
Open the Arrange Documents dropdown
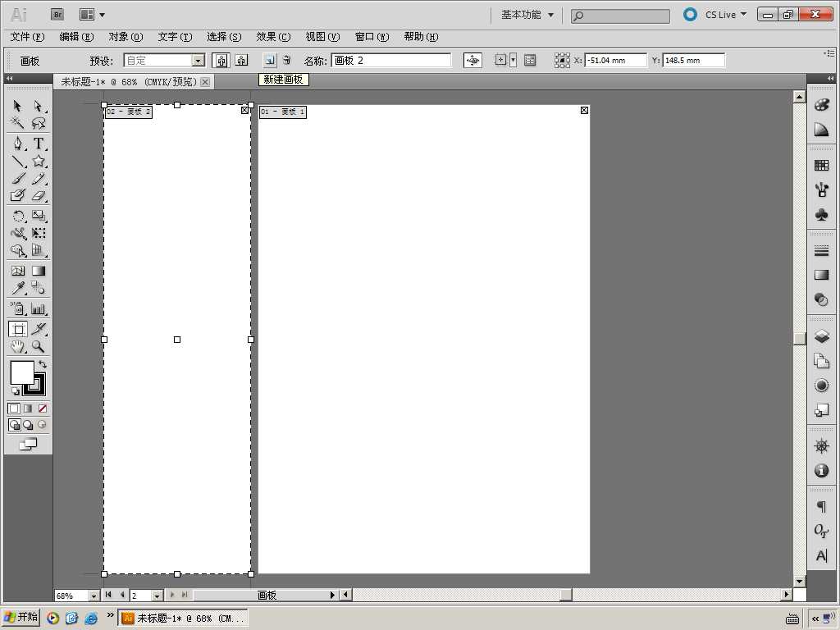pos(92,15)
